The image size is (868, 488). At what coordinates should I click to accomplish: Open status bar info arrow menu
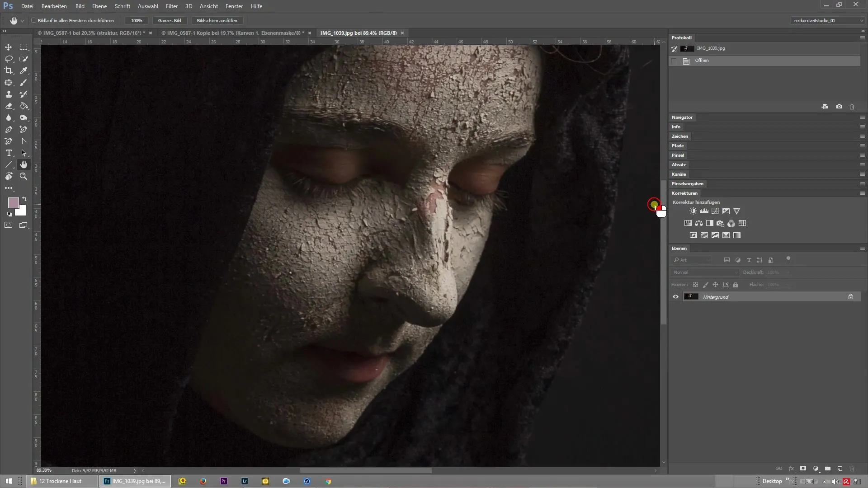click(x=134, y=470)
